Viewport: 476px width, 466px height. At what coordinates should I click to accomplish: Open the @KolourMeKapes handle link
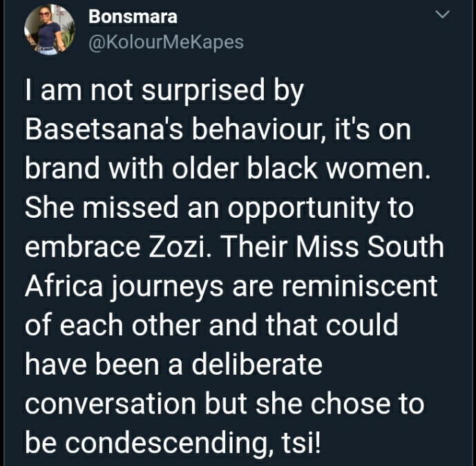166,42
